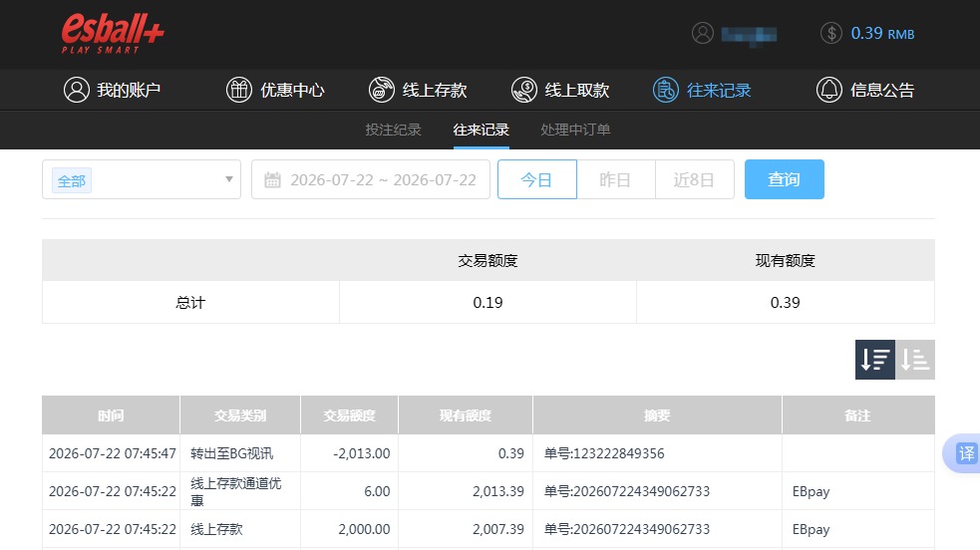Click the dollar coin balance icon
980x550 pixels.
tap(831, 33)
